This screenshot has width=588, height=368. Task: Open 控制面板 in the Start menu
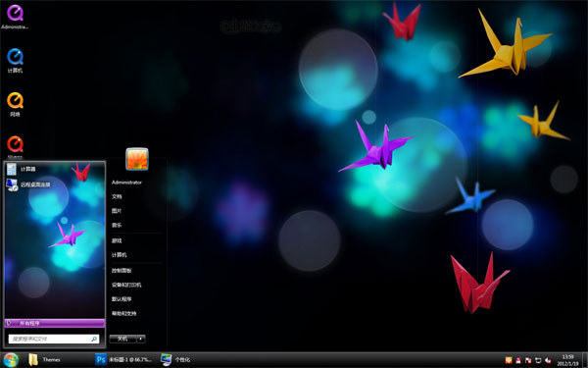(x=122, y=271)
